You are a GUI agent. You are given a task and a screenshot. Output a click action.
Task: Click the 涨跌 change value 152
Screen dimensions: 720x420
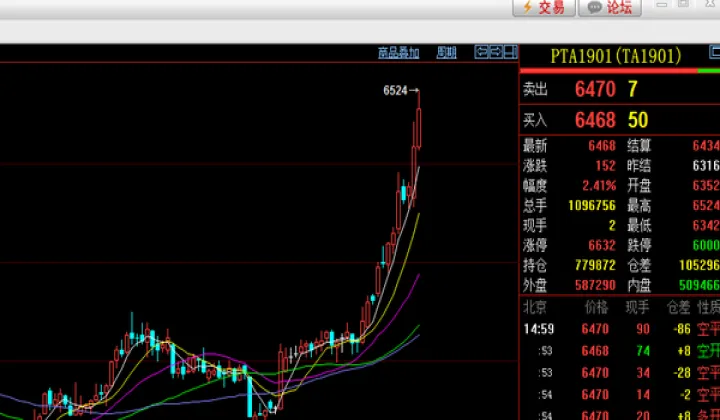click(605, 166)
